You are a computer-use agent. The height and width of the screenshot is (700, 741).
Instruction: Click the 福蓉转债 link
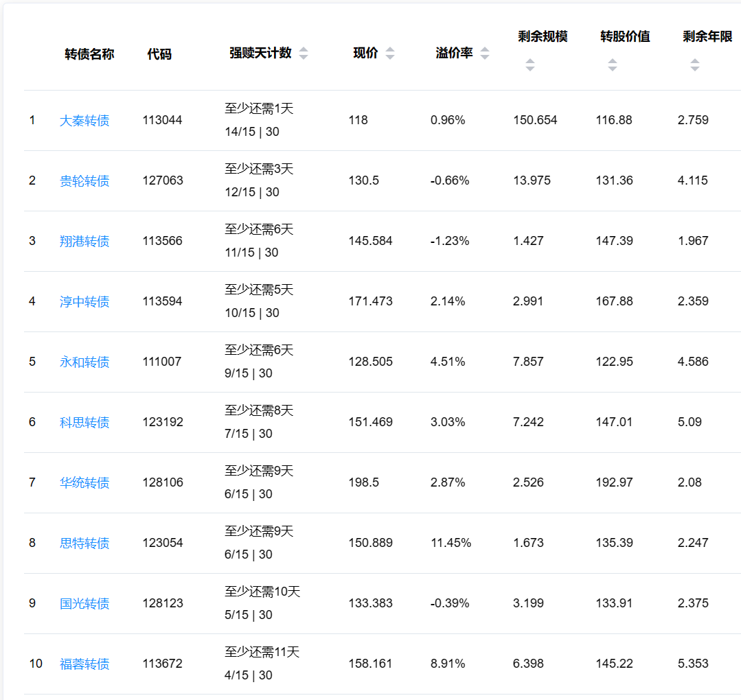pos(84,664)
